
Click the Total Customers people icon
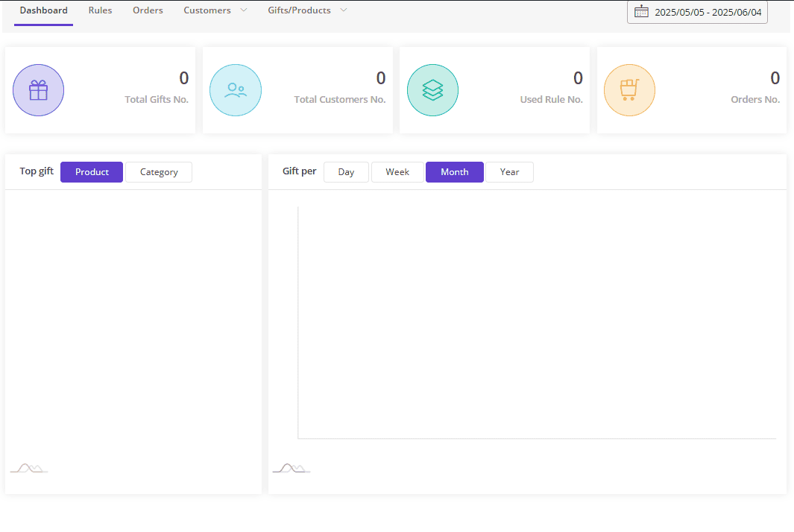[236, 90]
